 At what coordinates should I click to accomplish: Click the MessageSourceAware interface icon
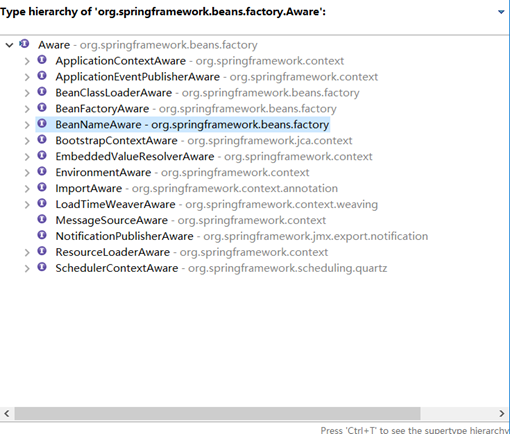point(42,219)
